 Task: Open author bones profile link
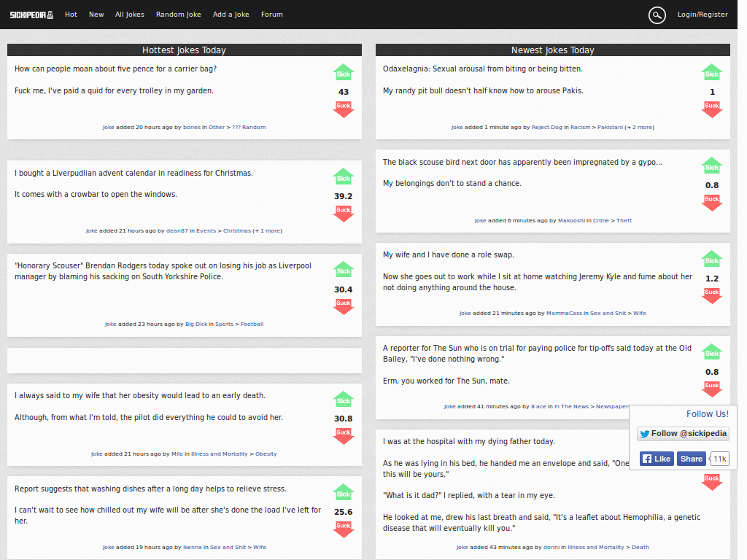[192, 127]
